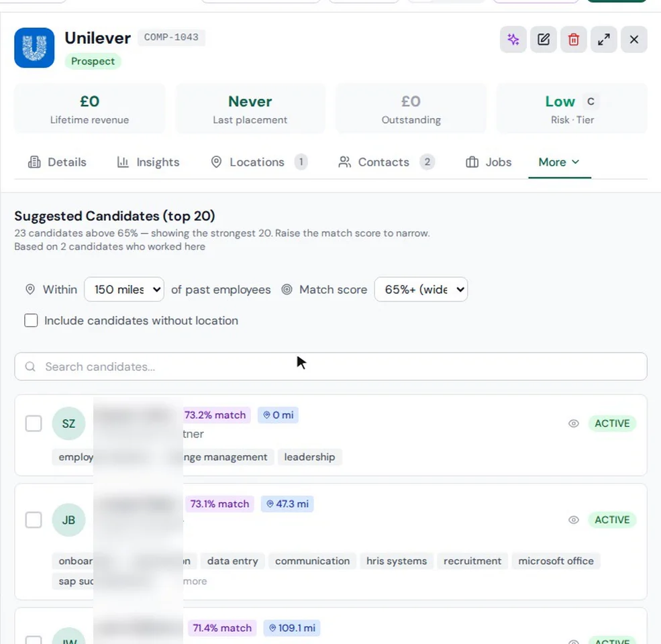Click the 0 mi distance badge
This screenshot has width=661, height=644.
pyautogui.click(x=278, y=415)
